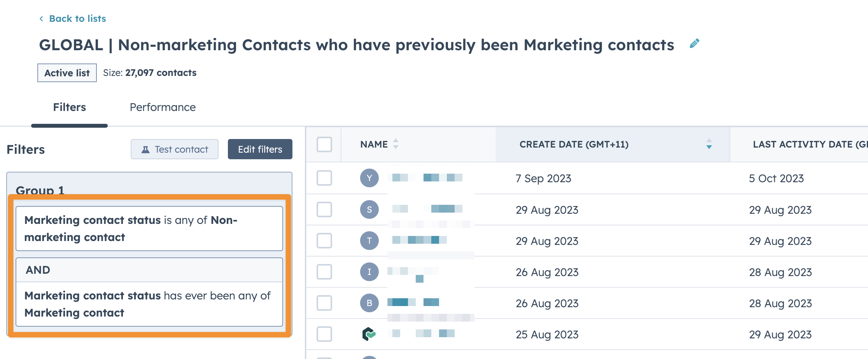Toggle Create Date column sort arrow
This screenshot has height=359, width=868.
pyautogui.click(x=709, y=144)
